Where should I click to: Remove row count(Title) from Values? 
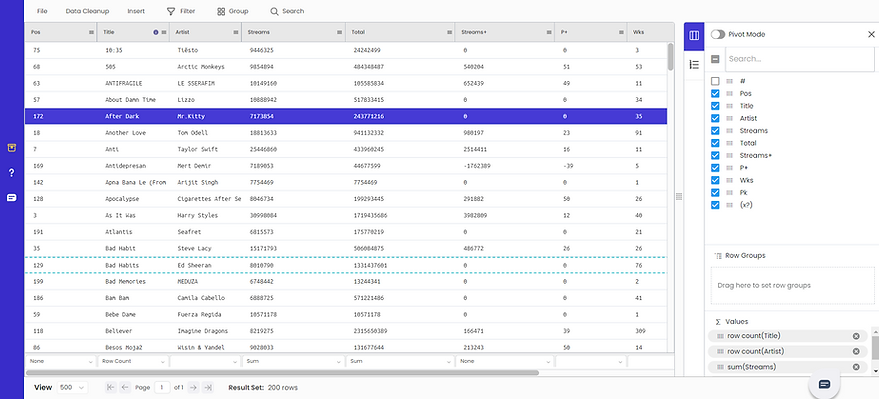click(856, 336)
